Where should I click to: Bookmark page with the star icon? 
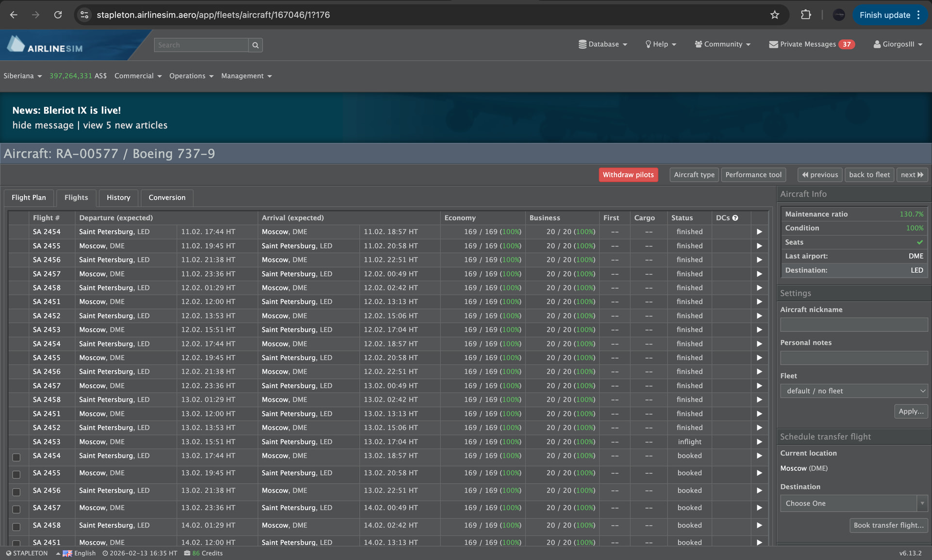click(775, 15)
